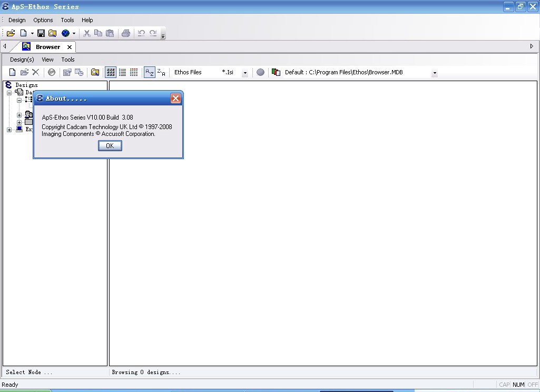Click OK in the About dialog
This screenshot has height=392, width=540.
(110, 146)
